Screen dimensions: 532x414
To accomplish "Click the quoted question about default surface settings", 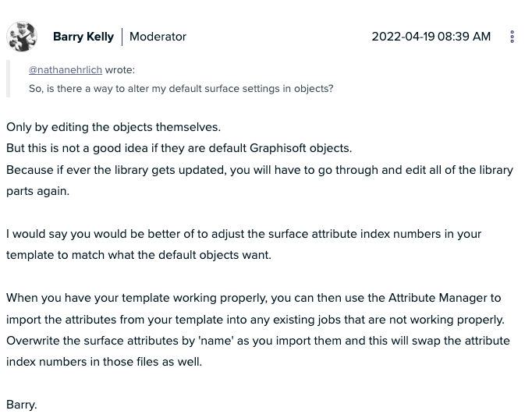I will [x=181, y=88].
